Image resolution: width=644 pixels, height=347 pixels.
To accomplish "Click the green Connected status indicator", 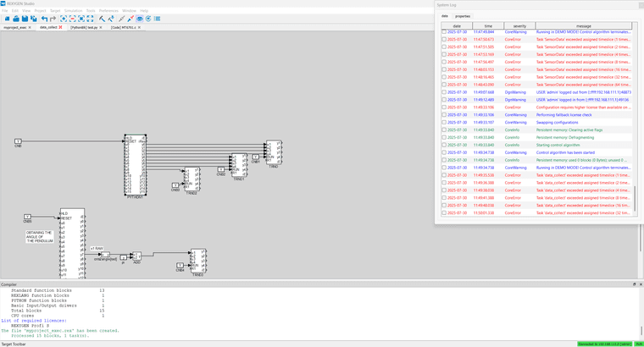I will 604,344.
